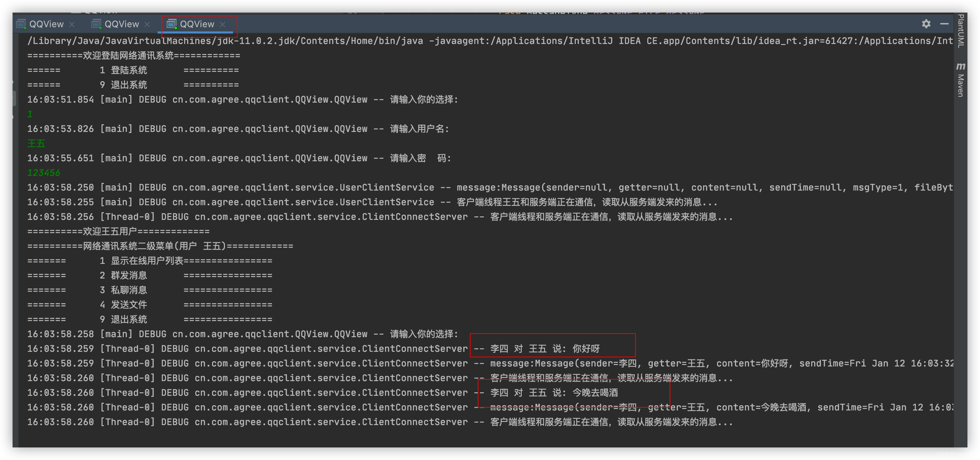Click the minimize window icon
This screenshot has width=980, height=460.
[x=944, y=24]
